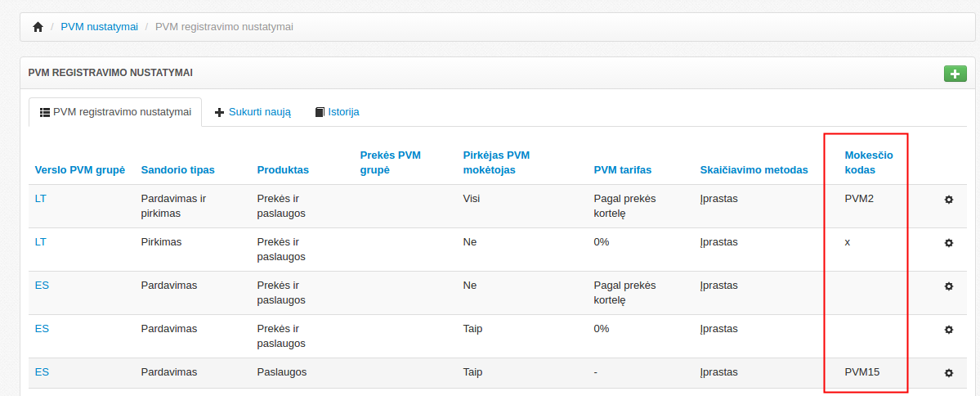Sort by Sandorio tipas column header

(177, 170)
